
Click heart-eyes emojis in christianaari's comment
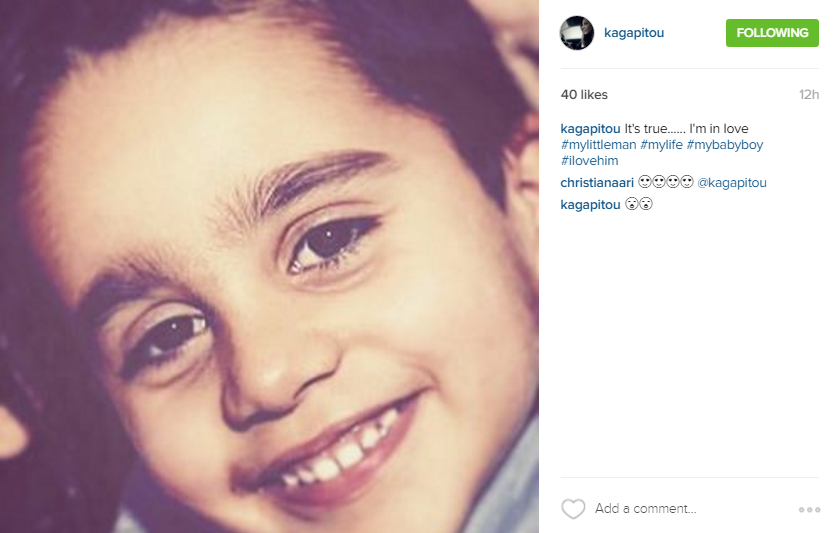(x=665, y=182)
